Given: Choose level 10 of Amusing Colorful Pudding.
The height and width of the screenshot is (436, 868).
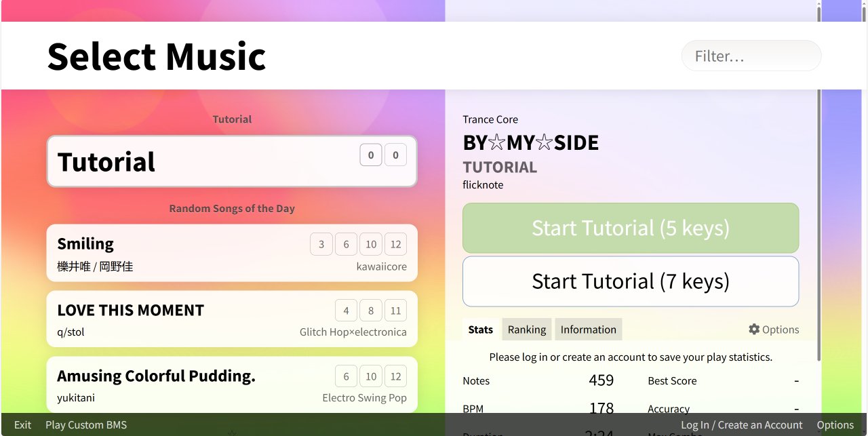Looking at the screenshot, I should [371, 376].
